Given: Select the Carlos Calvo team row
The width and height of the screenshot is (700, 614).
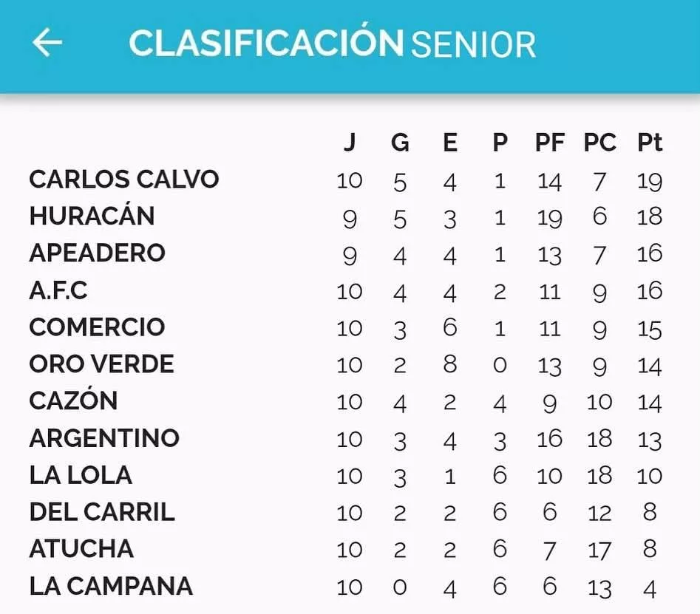Looking at the screenshot, I should coord(124,180).
